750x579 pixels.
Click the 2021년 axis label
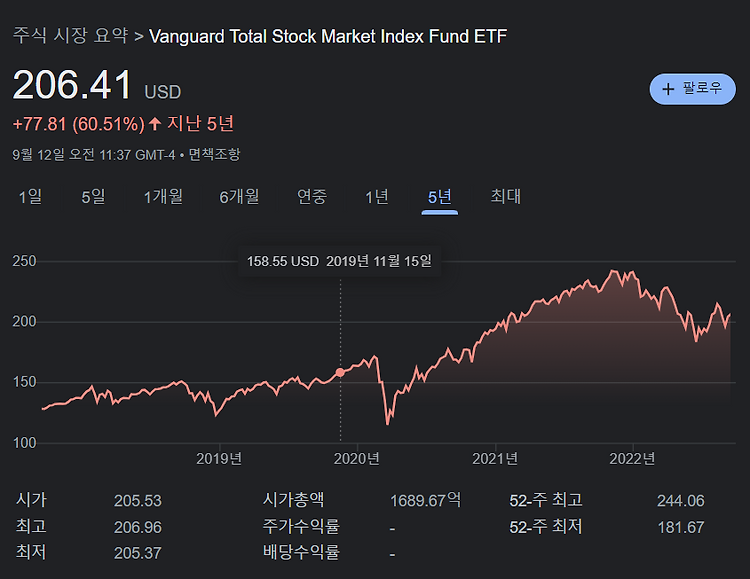click(495, 459)
